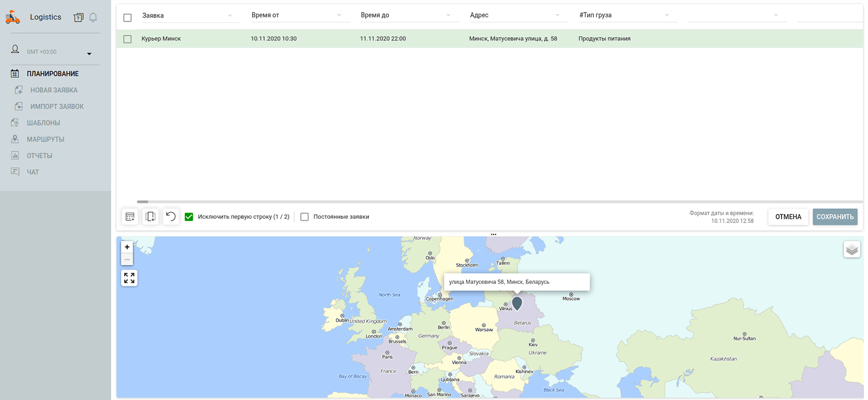Go to Отчеты in the sidebar
The width and height of the screenshot is (868, 400).
tap(40, 156)
